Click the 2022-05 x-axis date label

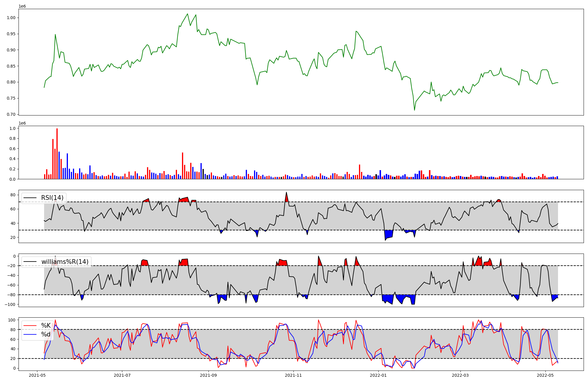point(545,375)
